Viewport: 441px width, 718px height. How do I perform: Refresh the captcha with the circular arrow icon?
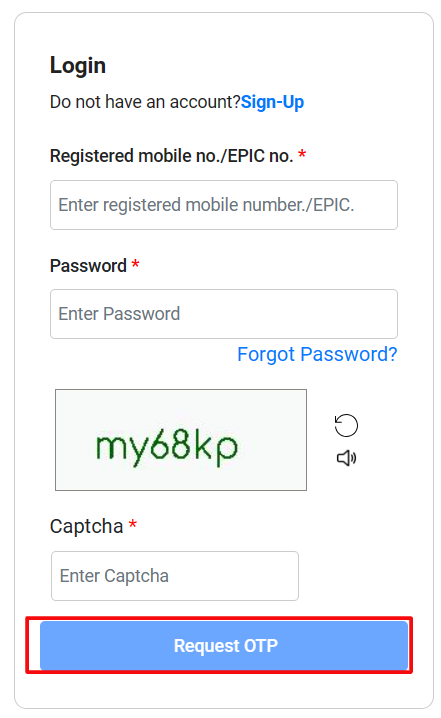(x=346, y=425)
